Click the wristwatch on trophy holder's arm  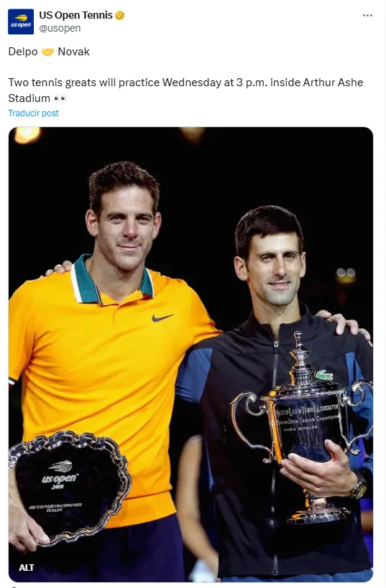359,486
